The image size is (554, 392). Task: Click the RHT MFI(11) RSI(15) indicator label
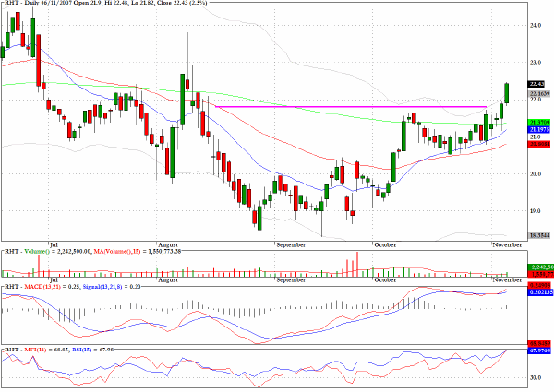(x=59, y=350)
